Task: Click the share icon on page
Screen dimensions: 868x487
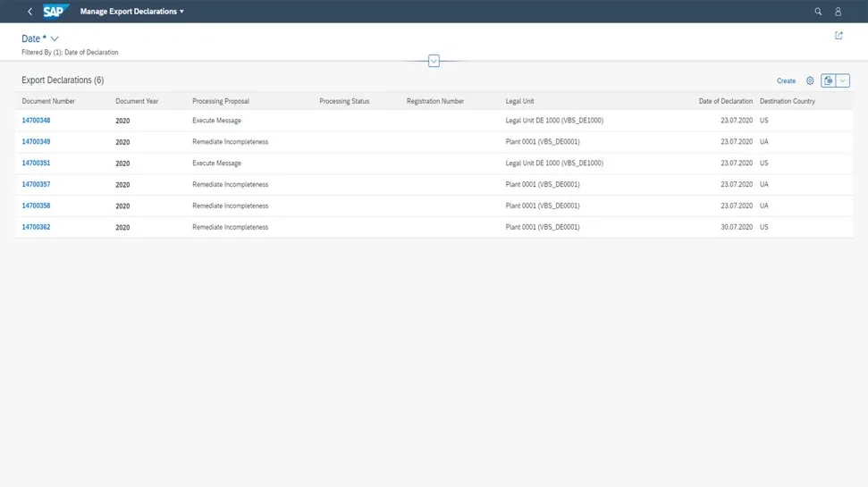Action: pos(839,36)
